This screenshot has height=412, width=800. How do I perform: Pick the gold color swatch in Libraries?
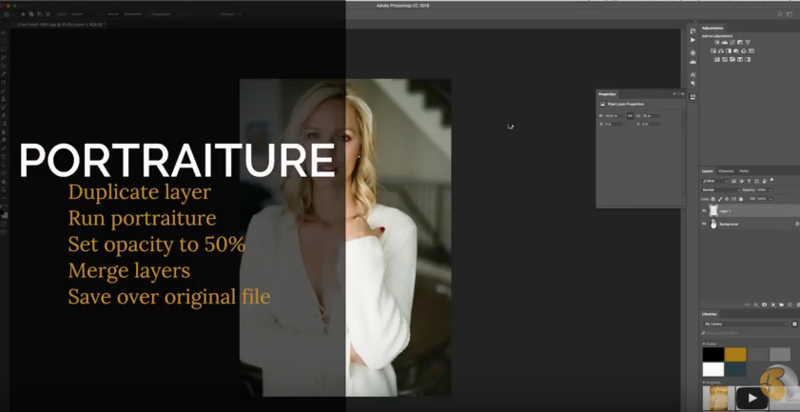click(735, 354)
